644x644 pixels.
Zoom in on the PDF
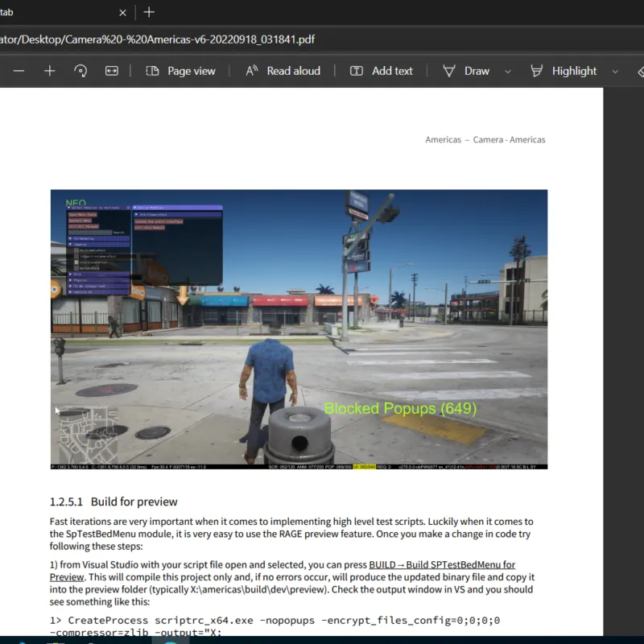[x=49, y=71]
